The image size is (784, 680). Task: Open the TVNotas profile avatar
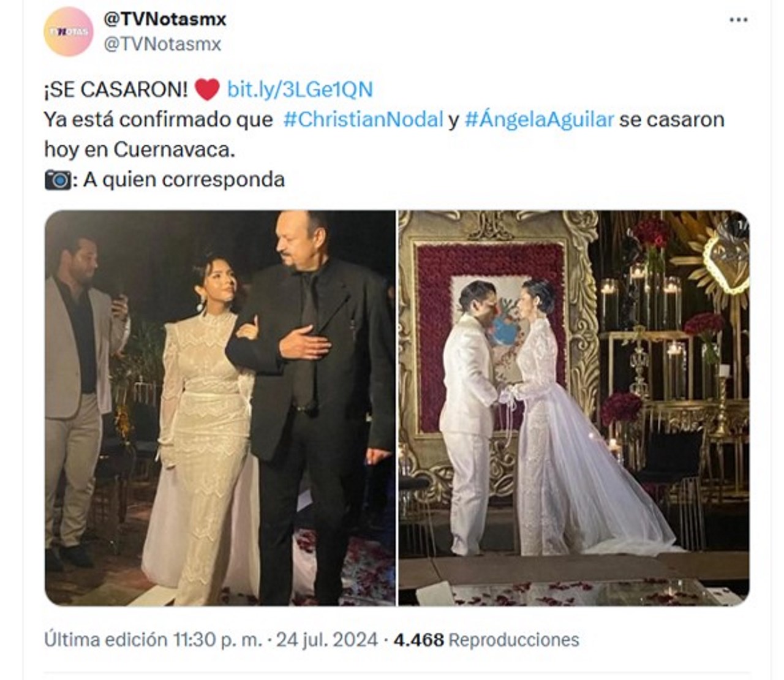tap(68, 32)
